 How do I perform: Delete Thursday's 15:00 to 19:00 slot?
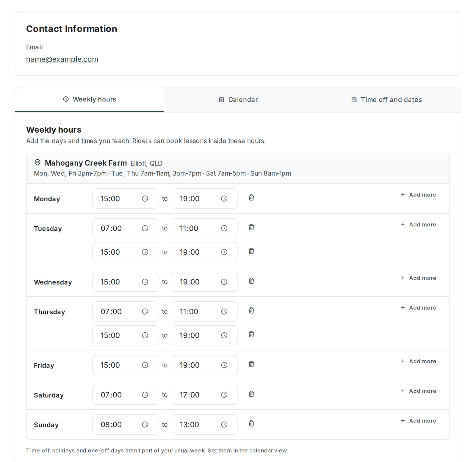pyautogui.click(x=251, y=334)
